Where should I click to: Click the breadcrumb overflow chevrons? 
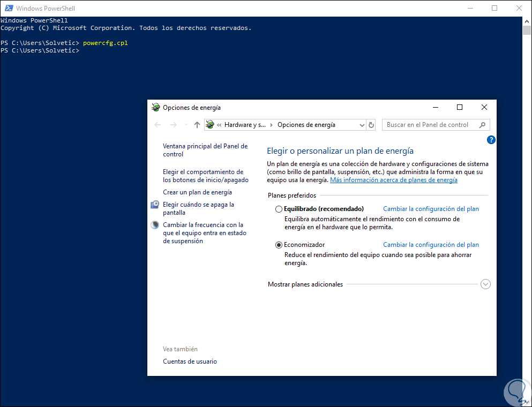[219, 125]
